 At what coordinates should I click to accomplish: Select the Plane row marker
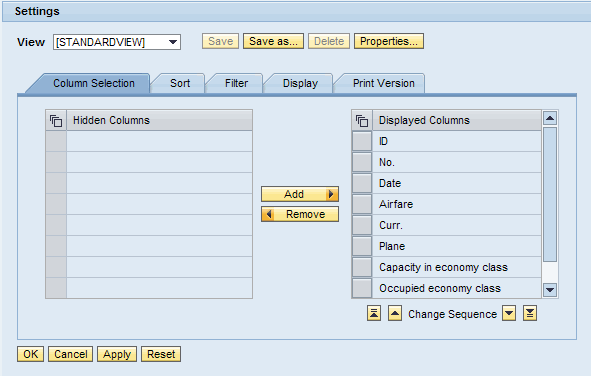click(x=362, y=246)
